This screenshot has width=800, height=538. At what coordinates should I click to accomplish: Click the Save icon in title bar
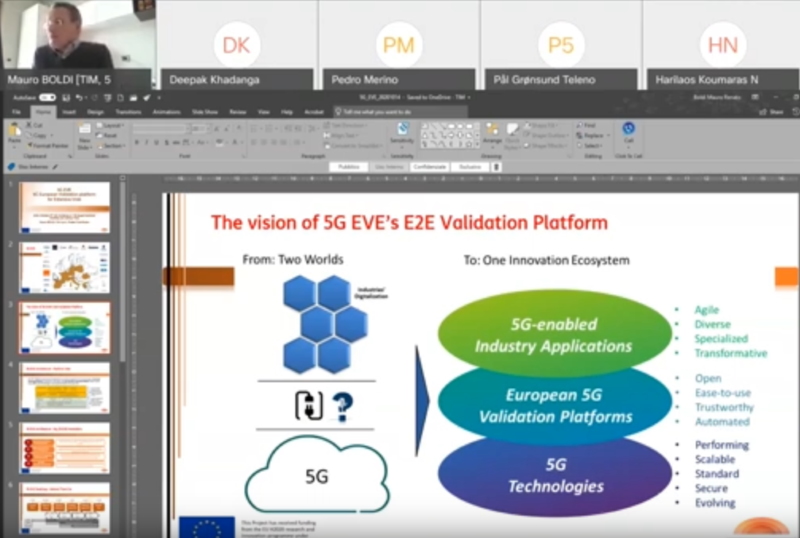point(65,98)
